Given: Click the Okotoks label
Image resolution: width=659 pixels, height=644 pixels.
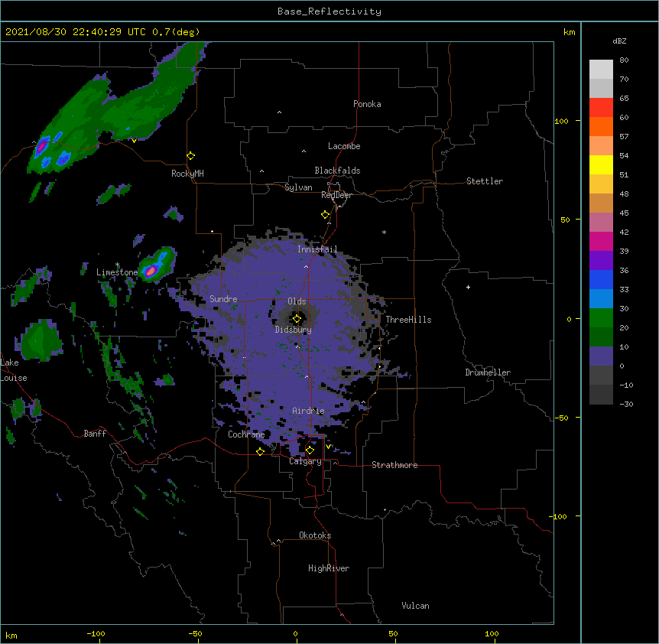Looking at the screenshot, I should [x=315, y=535].
